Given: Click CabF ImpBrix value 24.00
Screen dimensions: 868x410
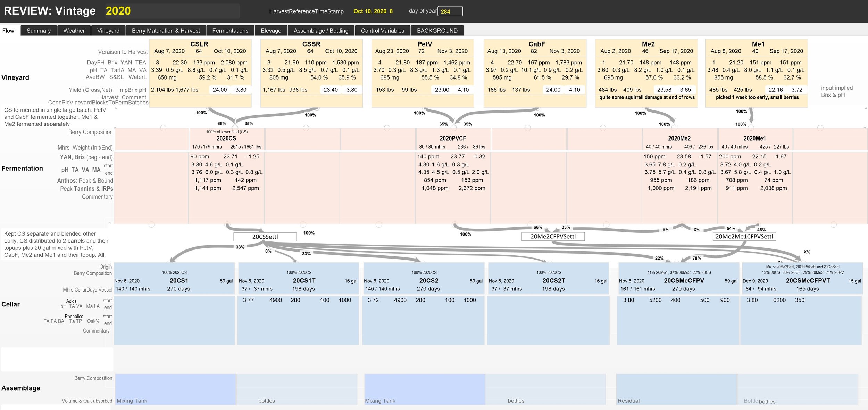Looking at the screenshot, I should (553, 90).
